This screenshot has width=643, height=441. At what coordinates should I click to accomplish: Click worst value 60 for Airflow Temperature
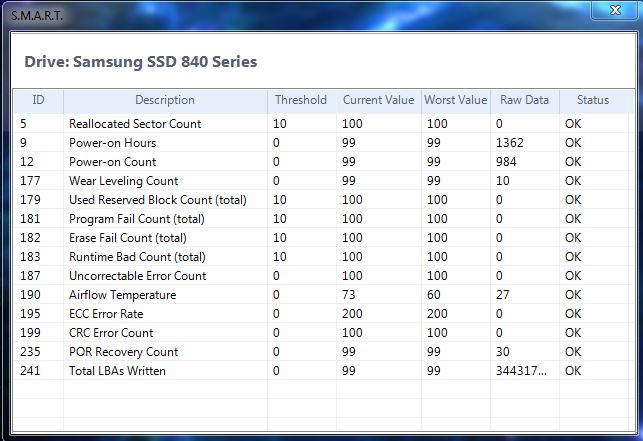pyautogui.click(x=434, y=295)
